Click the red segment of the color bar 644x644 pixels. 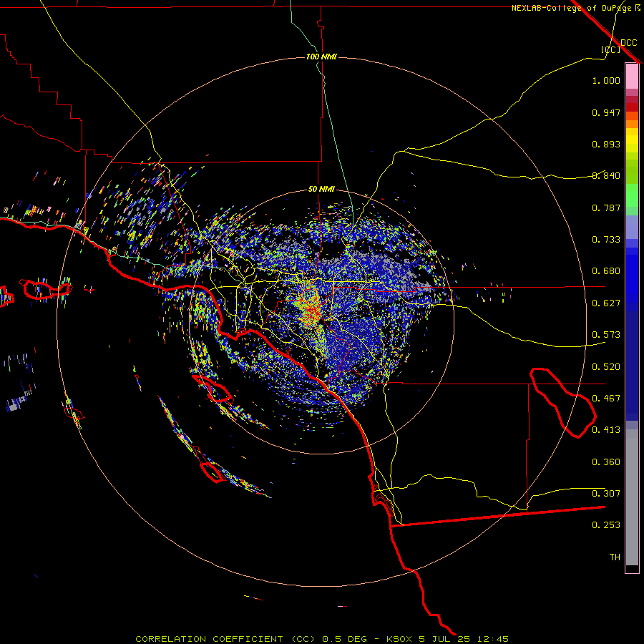(632, 107)
